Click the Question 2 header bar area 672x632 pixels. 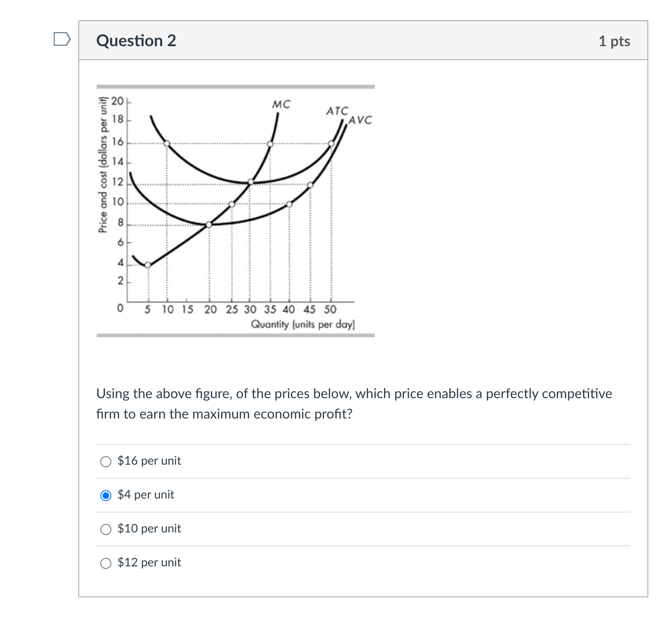pyautogui.click(x=362, y=41)
